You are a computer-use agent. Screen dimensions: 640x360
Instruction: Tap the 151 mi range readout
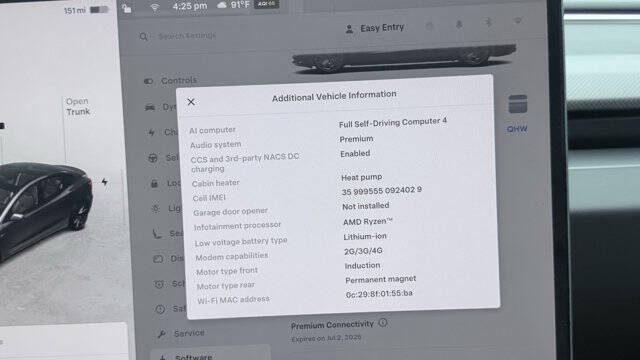point(75,10)
